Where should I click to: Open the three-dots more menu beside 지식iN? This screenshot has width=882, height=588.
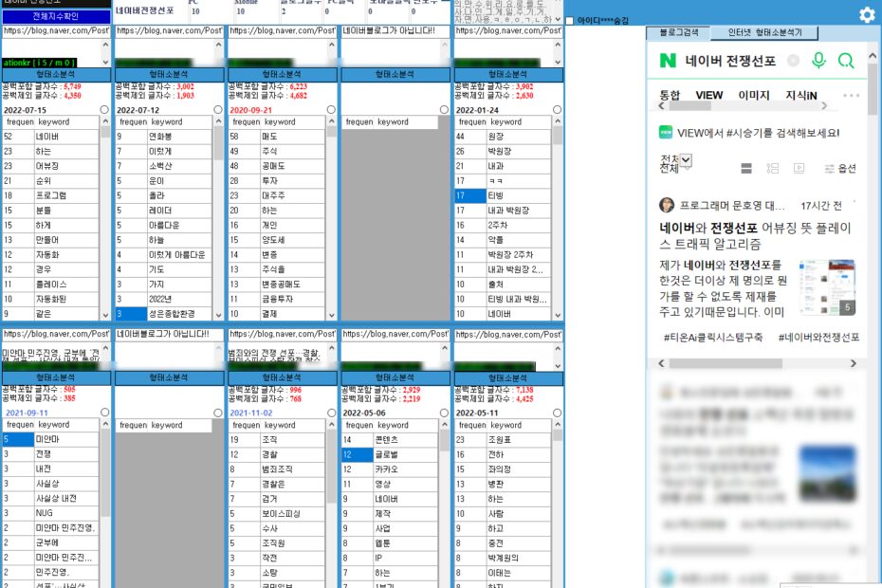click(x=851, y=96)
